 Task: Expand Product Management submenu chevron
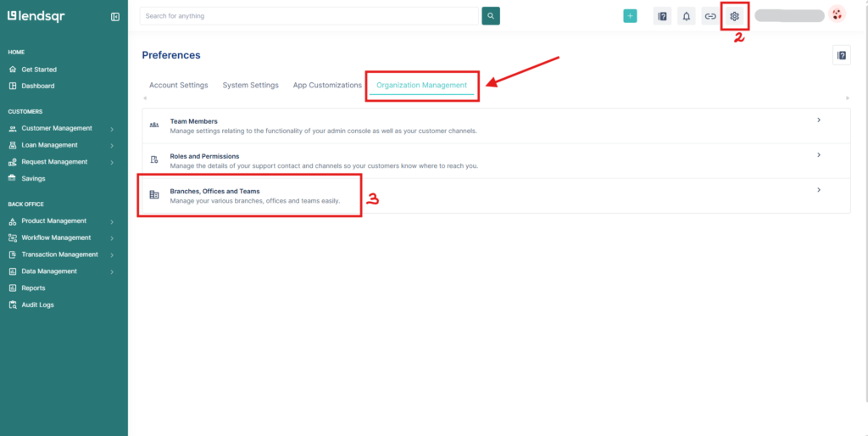[x=112, y=221]
